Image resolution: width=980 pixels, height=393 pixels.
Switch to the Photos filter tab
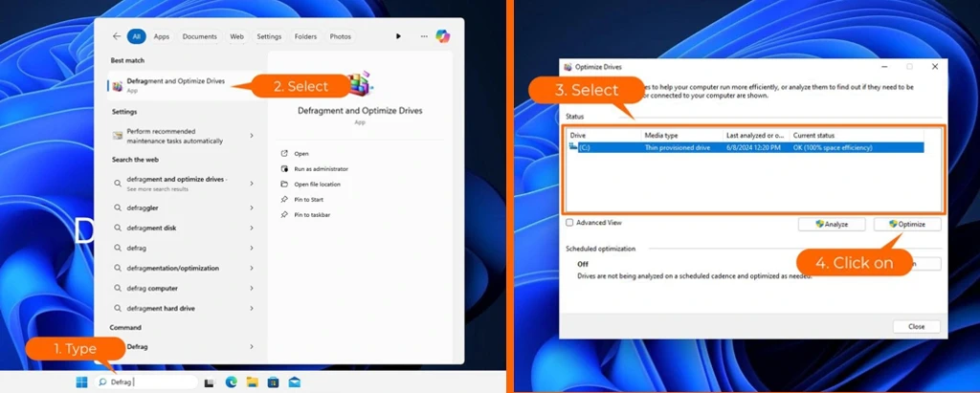pos(340,36)
